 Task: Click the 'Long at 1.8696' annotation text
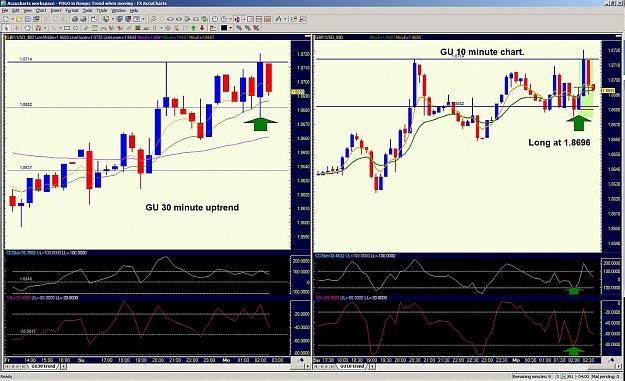559,143
